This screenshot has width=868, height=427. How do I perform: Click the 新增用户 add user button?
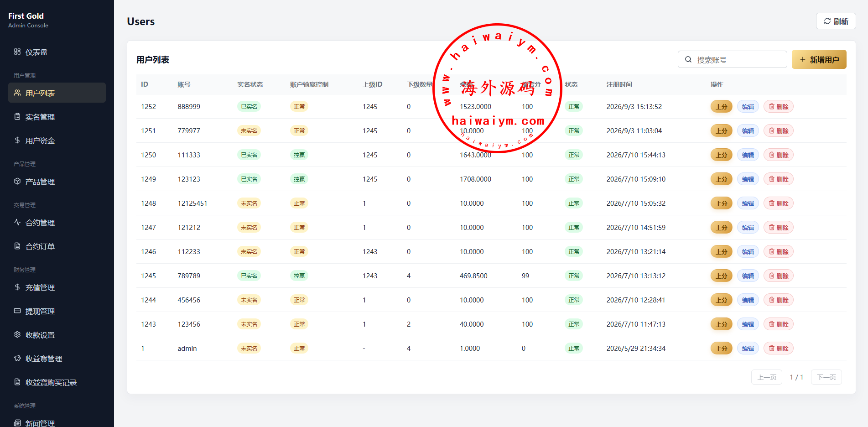pos(819,59)
